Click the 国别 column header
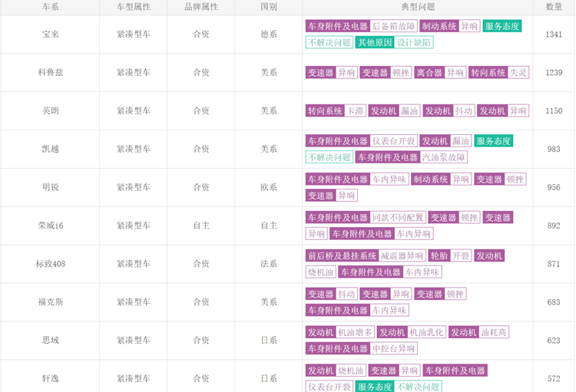 tap(269, 7)
